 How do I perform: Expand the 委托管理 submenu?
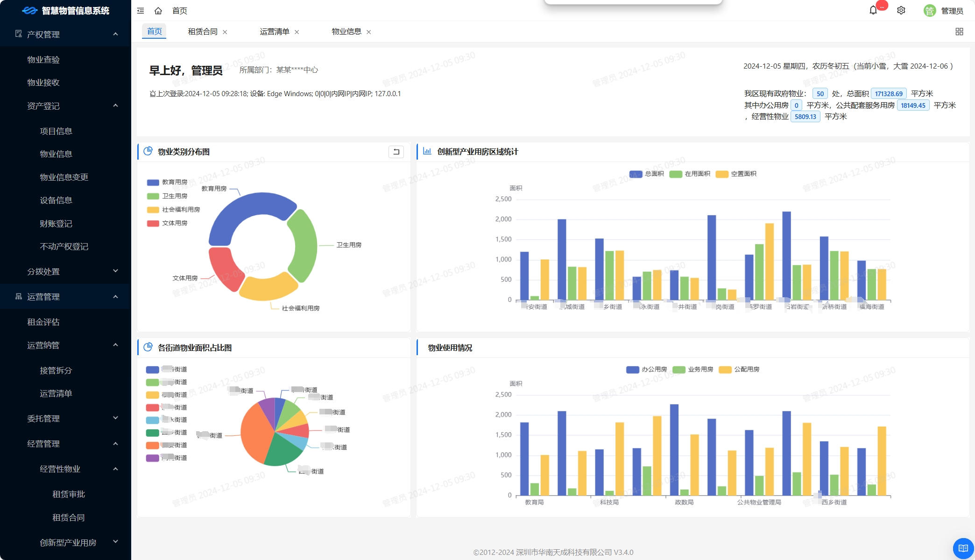65,418
